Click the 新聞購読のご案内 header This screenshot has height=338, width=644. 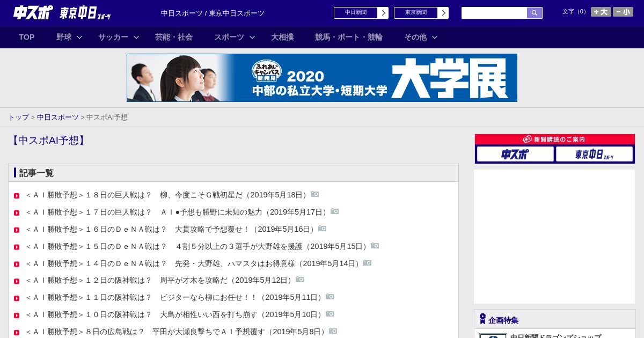(555, 139)
